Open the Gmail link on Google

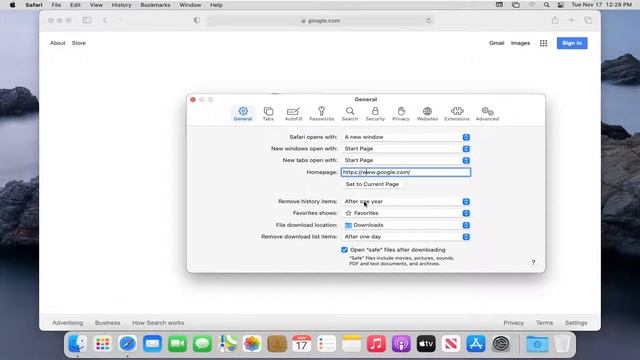[497, 43]
